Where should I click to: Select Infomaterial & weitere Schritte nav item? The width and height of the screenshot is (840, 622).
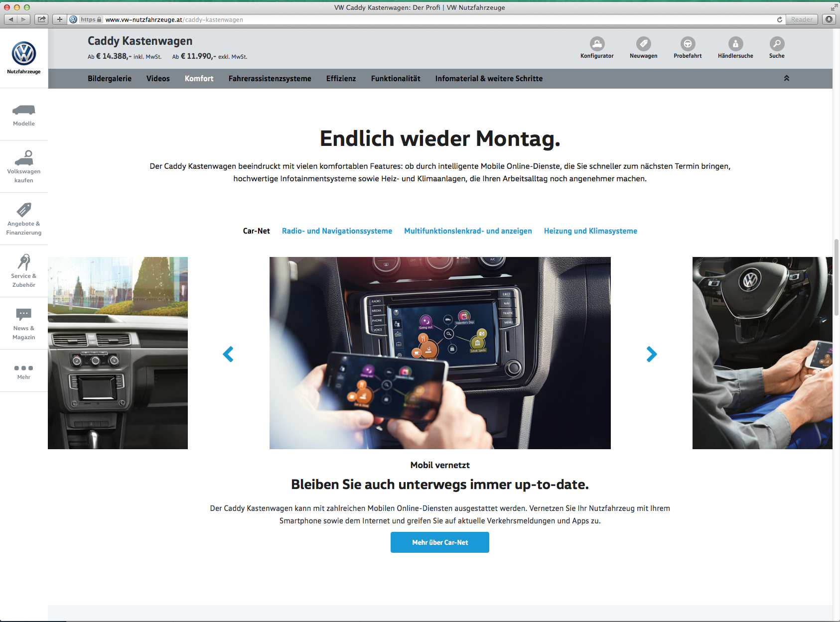[489, 79]
